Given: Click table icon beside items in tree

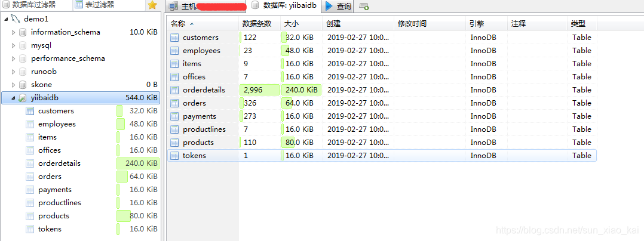Looking at the screenshot, I should click(30, 137).
